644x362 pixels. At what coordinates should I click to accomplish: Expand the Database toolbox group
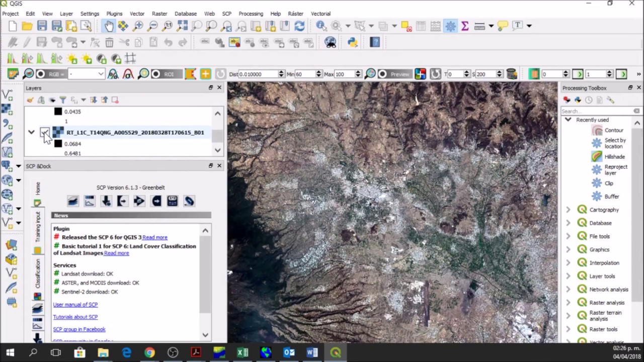[568, 223]
